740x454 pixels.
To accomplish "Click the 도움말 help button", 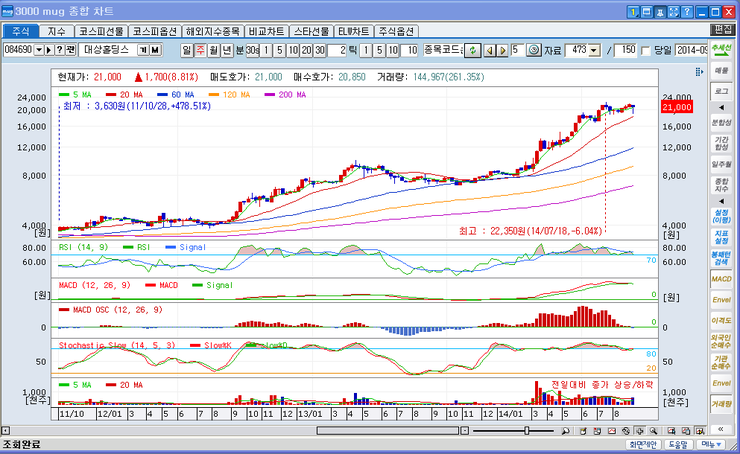I will click(678, 445).
